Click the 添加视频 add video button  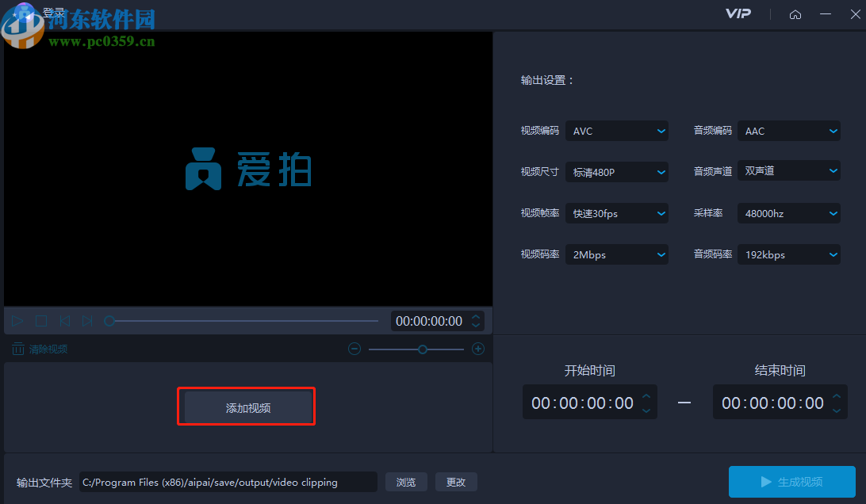pyautogui.click(x=247, y=408)
